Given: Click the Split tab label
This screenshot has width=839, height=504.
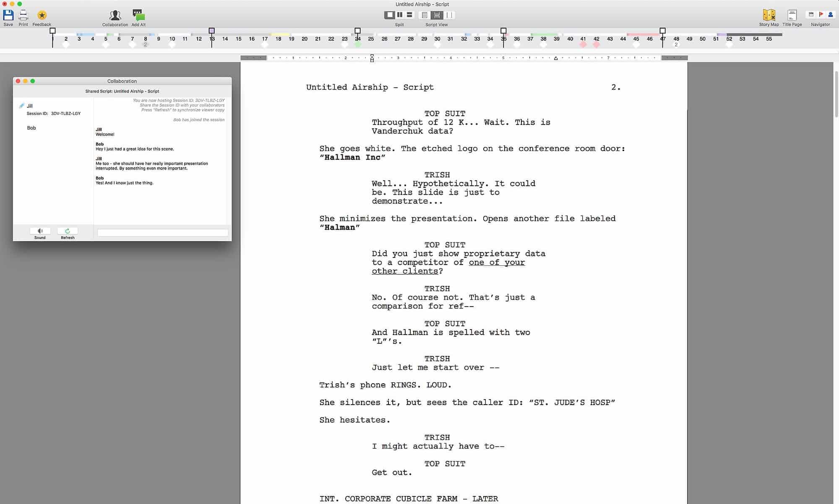Looking at the screenshot, I should [399, 25].
